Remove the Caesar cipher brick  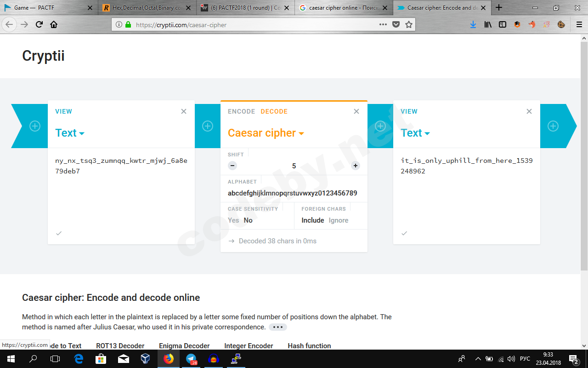[x=356, y=111]
